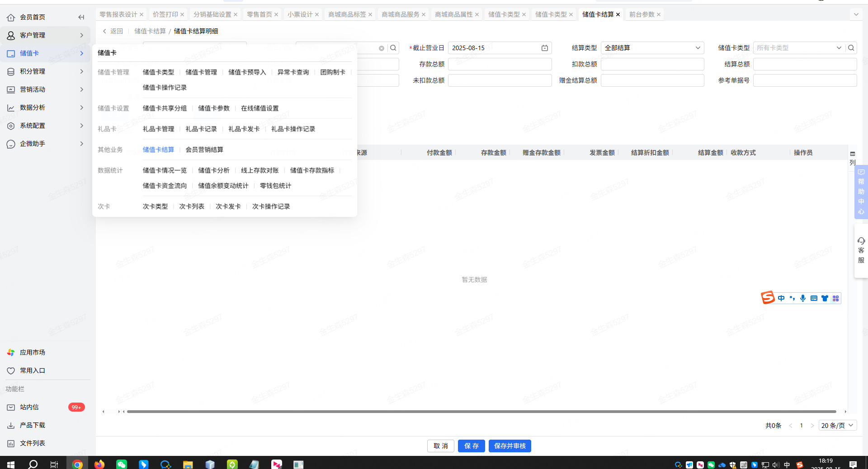
Task: Expand 数据分析 sidebar menu
Action: click(45, 108)
